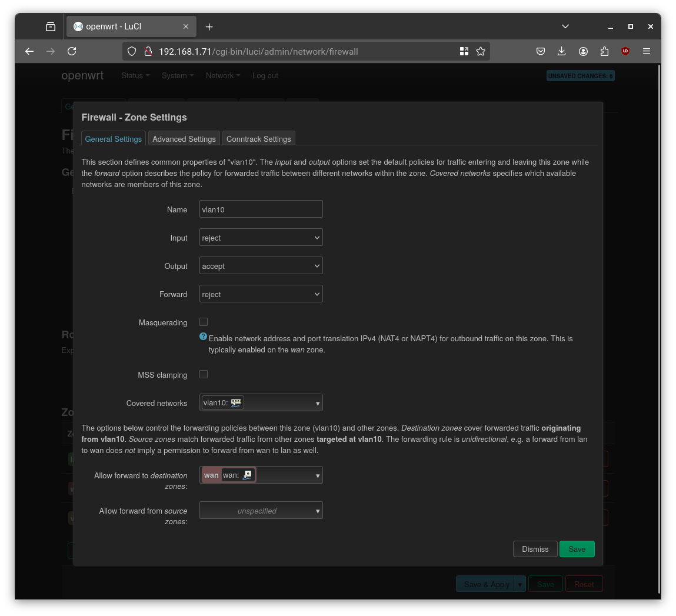Open the Conntrack Settings tab

coord(258,139)
